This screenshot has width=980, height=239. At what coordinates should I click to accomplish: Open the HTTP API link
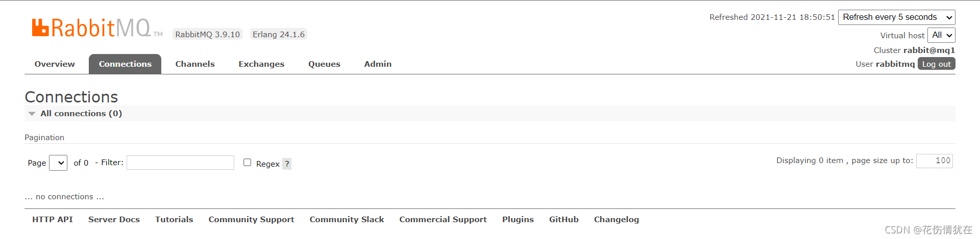click(53, 220)
